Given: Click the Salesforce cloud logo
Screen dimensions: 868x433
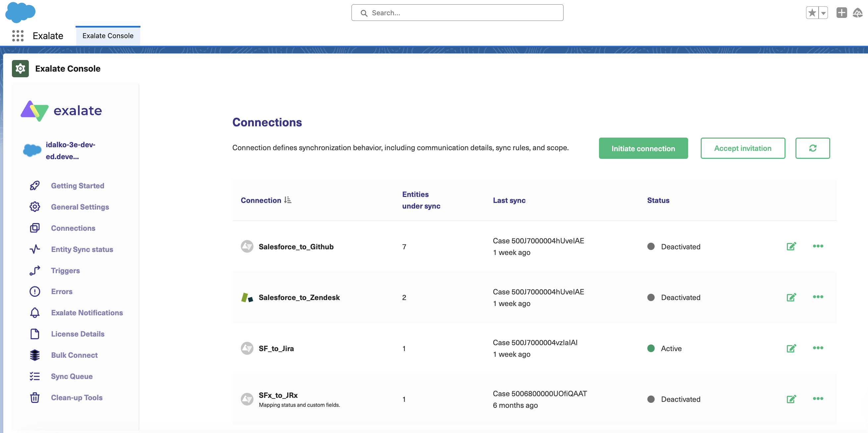Looking at the screenshot, I should [x=20, y=13].
